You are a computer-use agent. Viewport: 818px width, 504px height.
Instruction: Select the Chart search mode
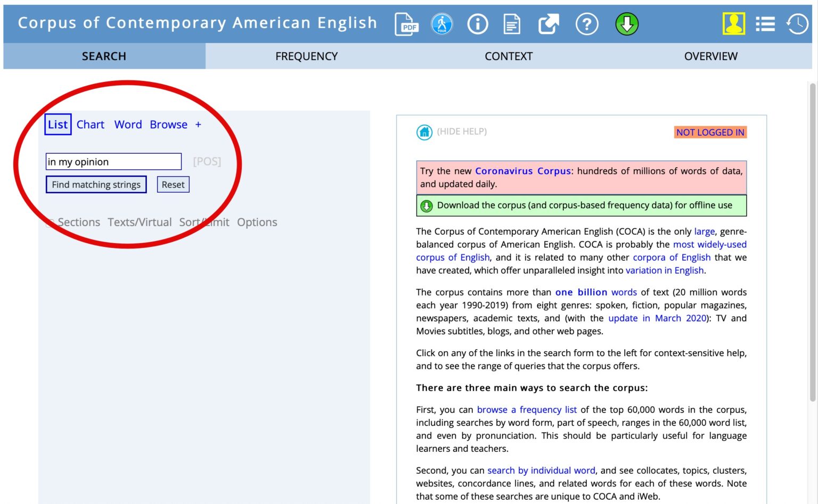pyautogui.click(x=91, y=124)
